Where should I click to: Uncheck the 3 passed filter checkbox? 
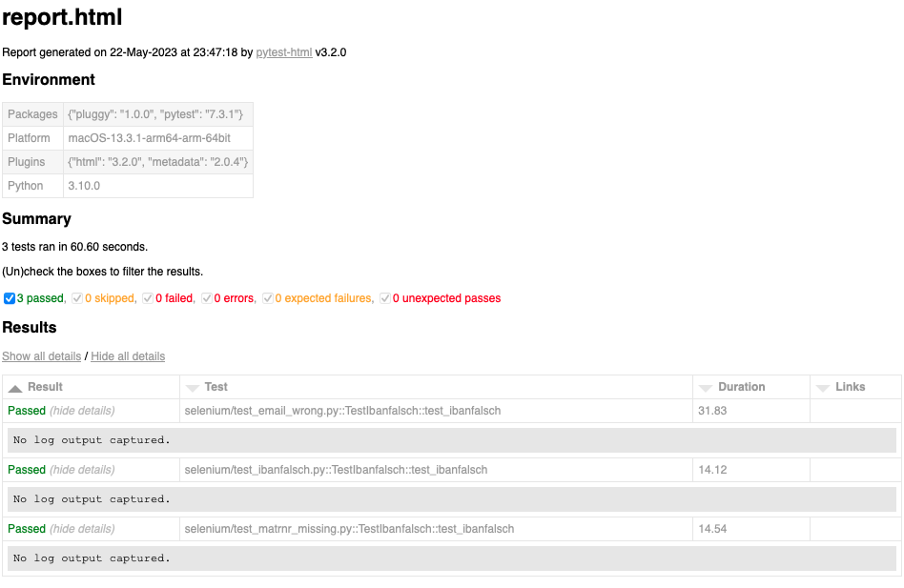tap(10, 298)
